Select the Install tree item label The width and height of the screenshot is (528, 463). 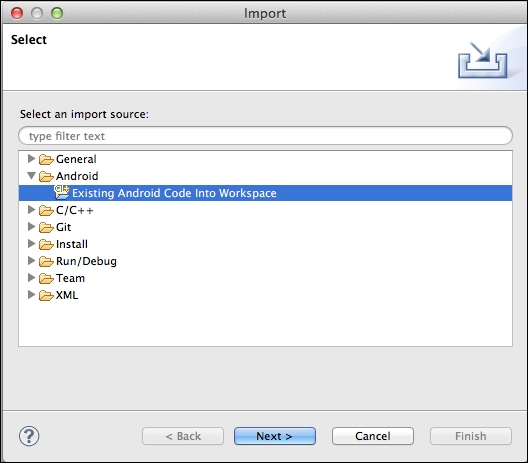point(72,244)
